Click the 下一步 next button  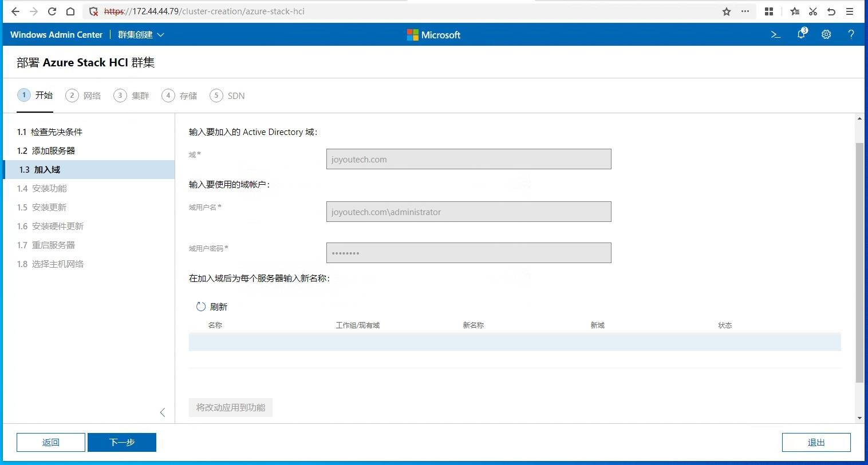click(122, 442)
